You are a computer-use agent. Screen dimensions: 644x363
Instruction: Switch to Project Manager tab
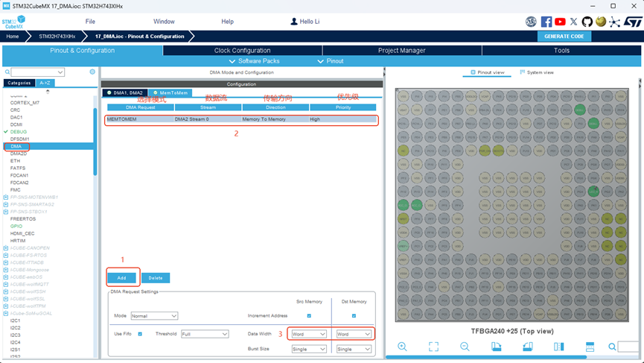pyautogui.click(x=402, y=50)
